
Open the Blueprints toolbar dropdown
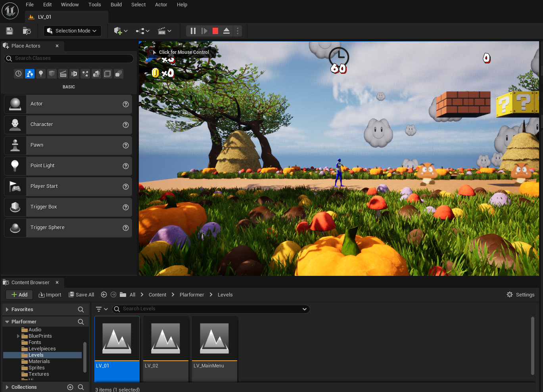(x=142, y=31)
